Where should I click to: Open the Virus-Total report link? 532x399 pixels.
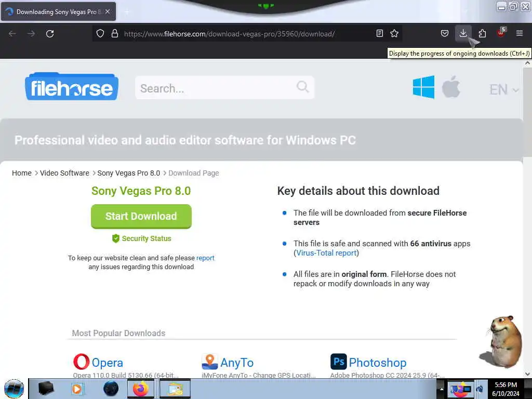(326, 253)
